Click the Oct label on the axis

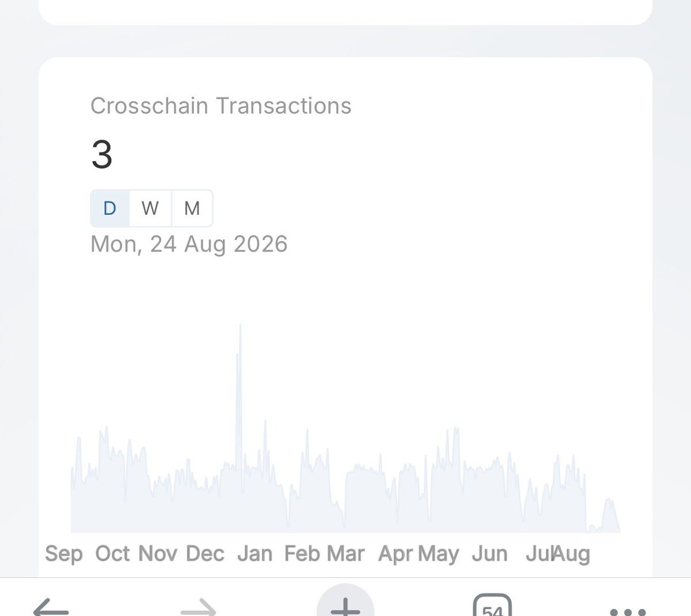[112, 554]
